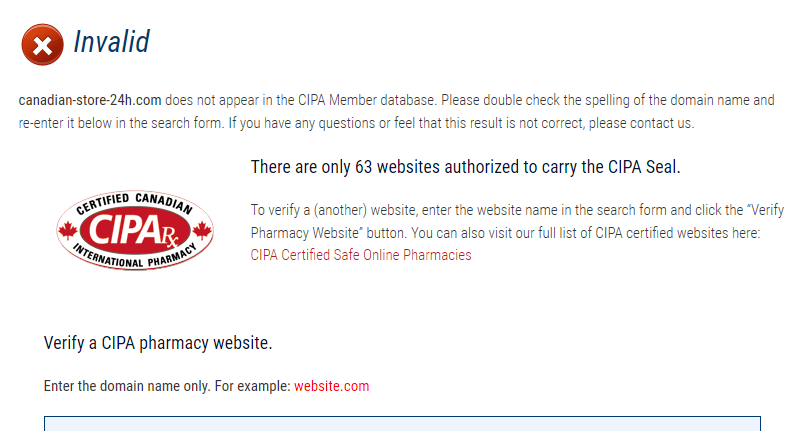This screenshot has width=805, height=431.
Task: Click "Verify a CIPA pharmacy website." heading
Action: coord(158,343)
